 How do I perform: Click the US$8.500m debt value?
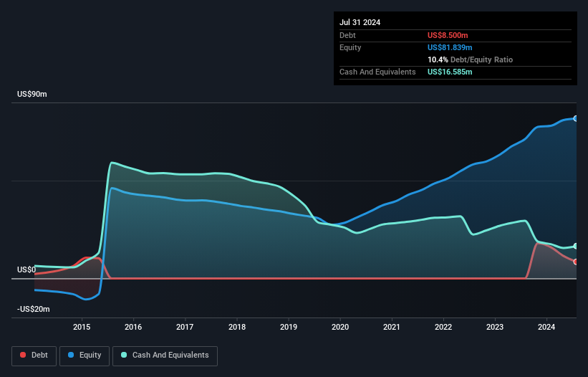click(x=448, y=35)
